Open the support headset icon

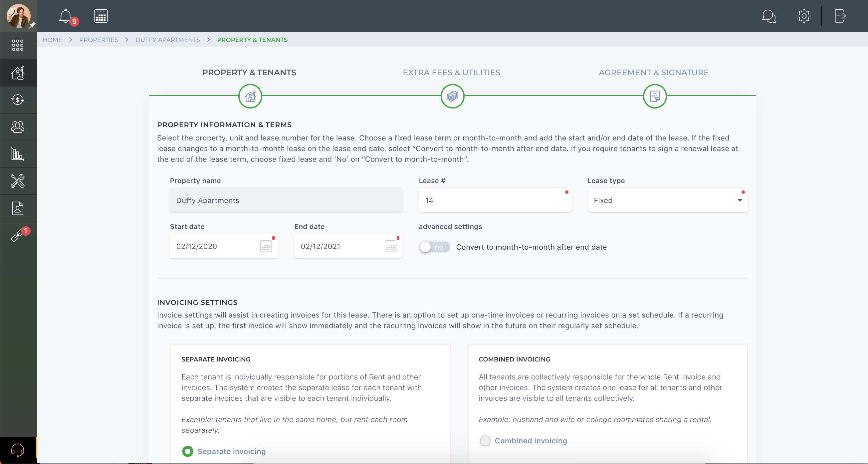tap(18, 449)
